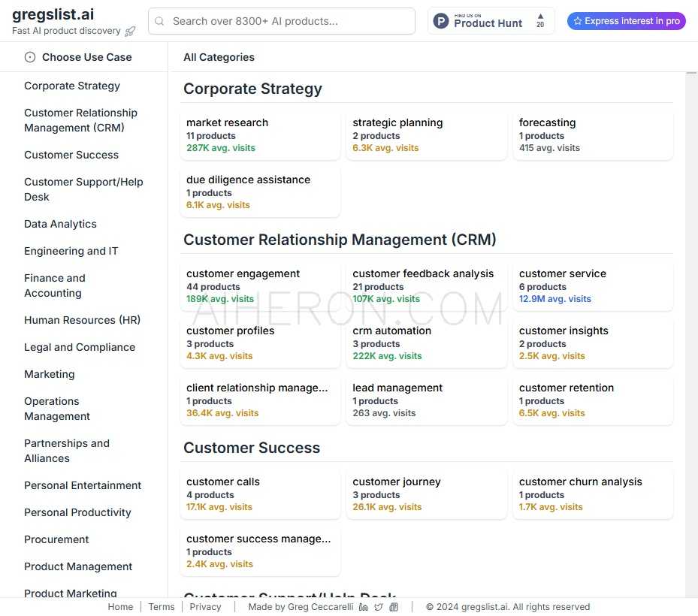Screen dimensions: 698x616
Task: Click the newsletter icon beside Twitter in footer
Action: (394, 607)
